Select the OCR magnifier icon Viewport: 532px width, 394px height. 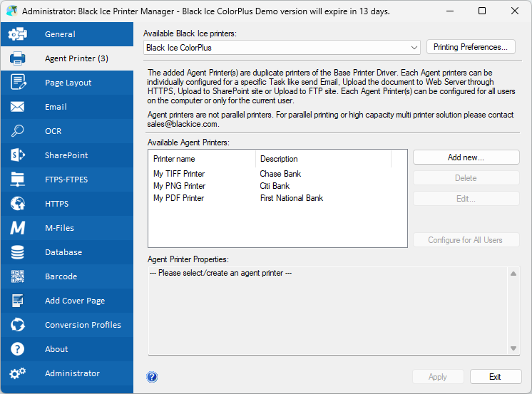pos(18,131)
